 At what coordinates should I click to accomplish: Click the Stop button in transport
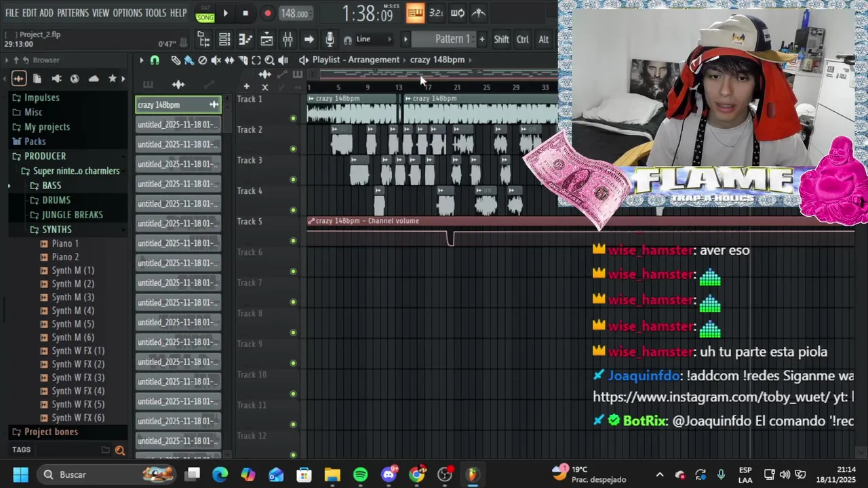(245, 13)
